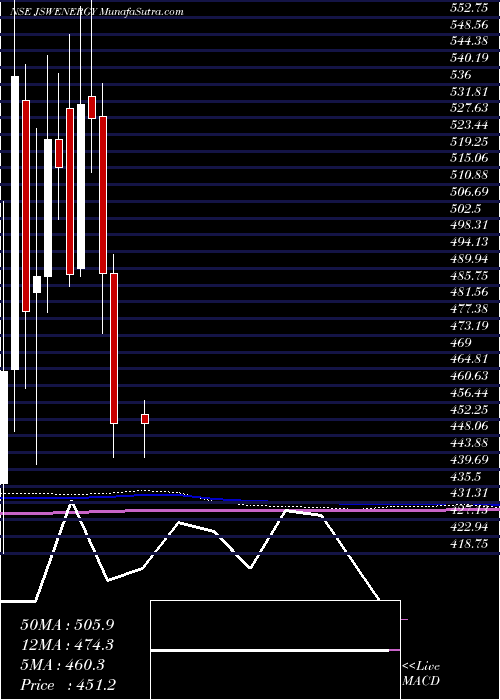Click the 485.75 price label
500x700 pixels.
[471, 275]
